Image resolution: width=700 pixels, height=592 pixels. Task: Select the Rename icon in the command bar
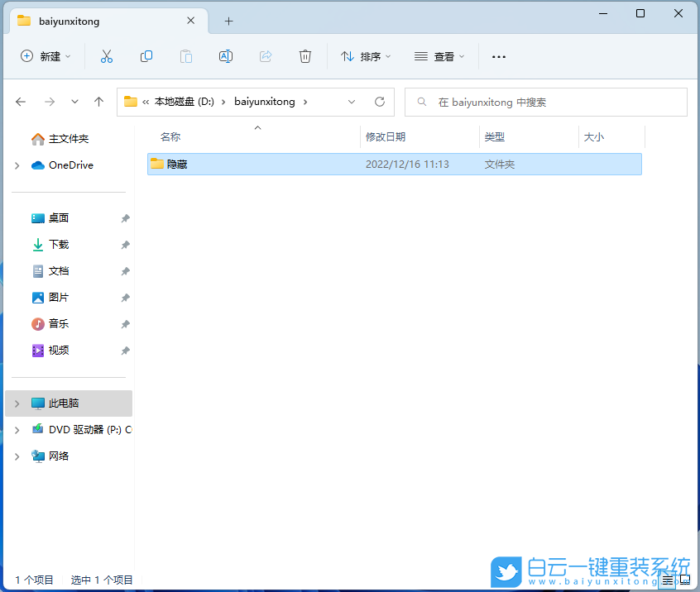point(225,56)
